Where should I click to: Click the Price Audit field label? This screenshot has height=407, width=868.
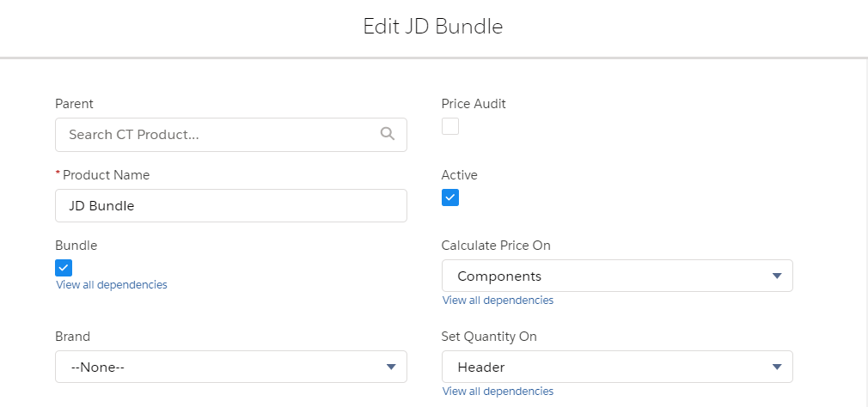(x=474, y=104)
